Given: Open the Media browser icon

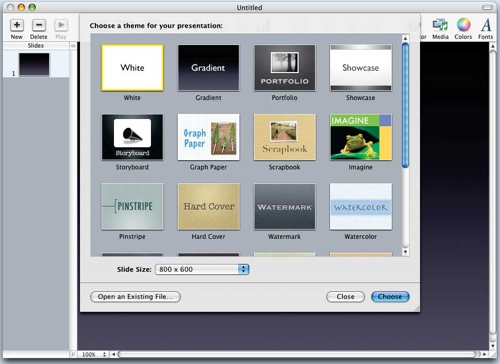Looking at the screenshot, I should click(x=440, y=25).
